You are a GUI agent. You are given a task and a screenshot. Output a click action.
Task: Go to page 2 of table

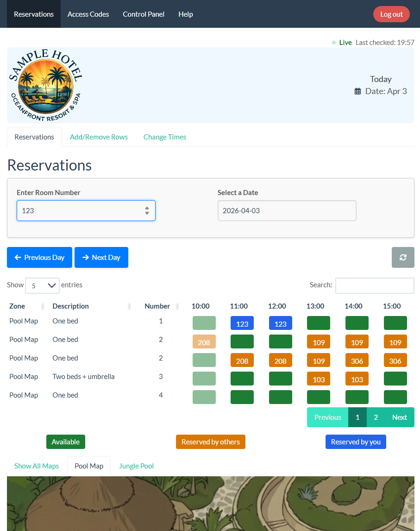[376, 417]
